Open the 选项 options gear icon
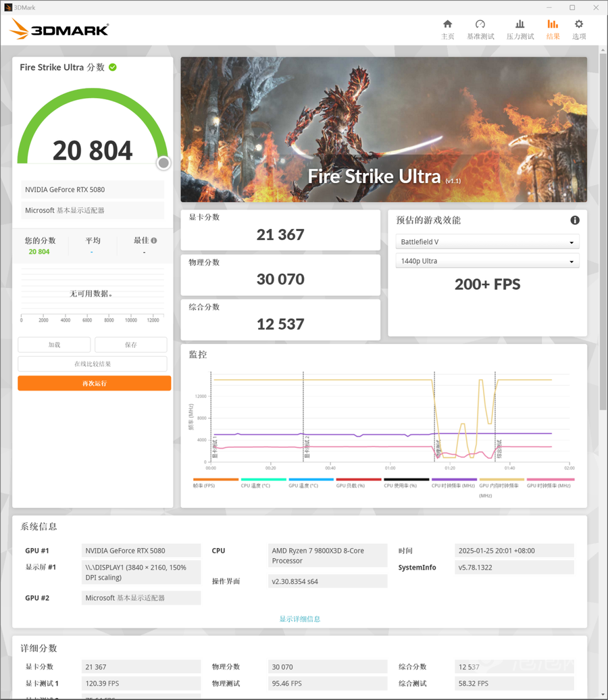This screenshot has width=608, height=700. pyautogui.click(x=579, y=25)
